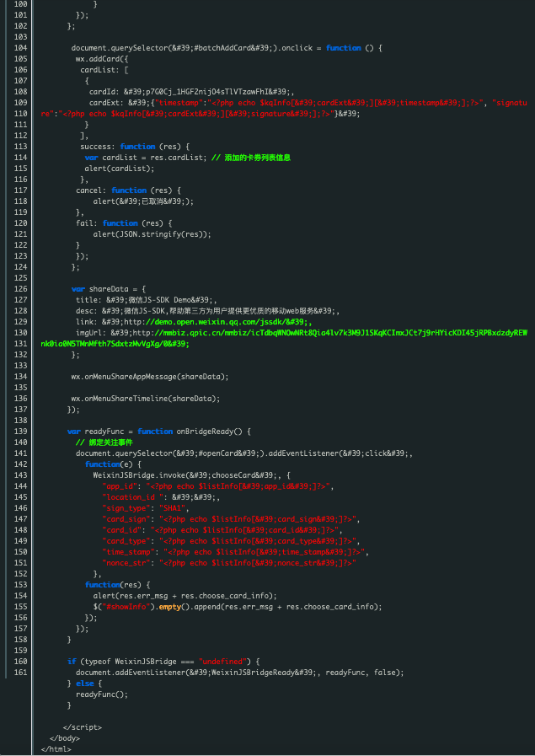Click line number 125 in the gutter
535x756 pixels.
20,278
